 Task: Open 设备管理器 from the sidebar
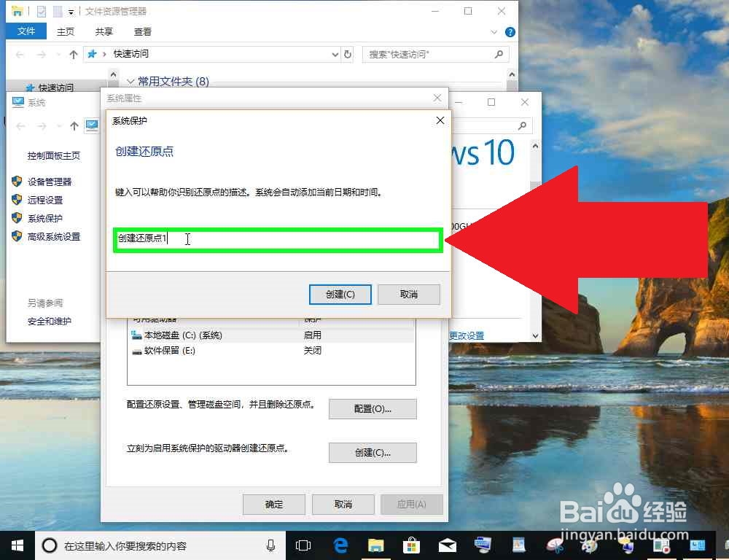tap(49, 181)
